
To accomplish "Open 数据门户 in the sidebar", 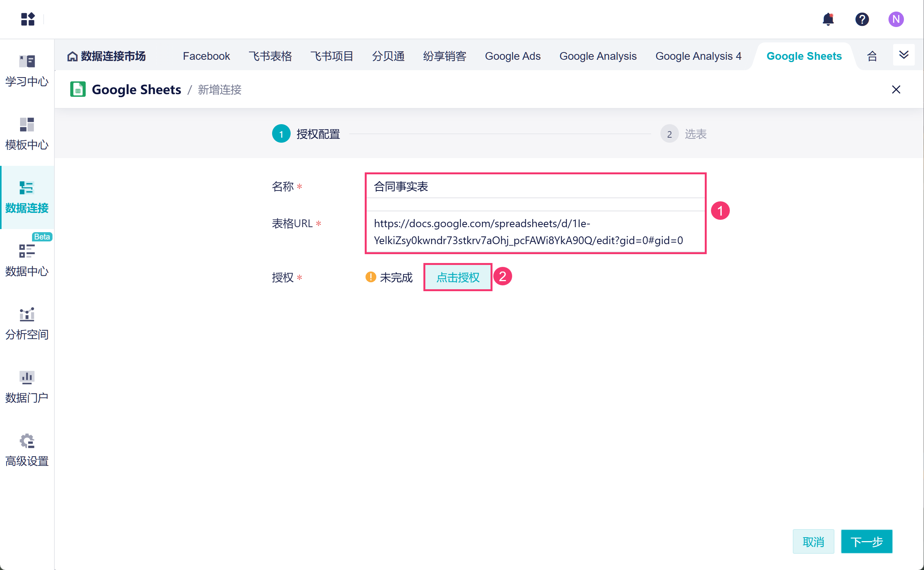I will [27, 387].
